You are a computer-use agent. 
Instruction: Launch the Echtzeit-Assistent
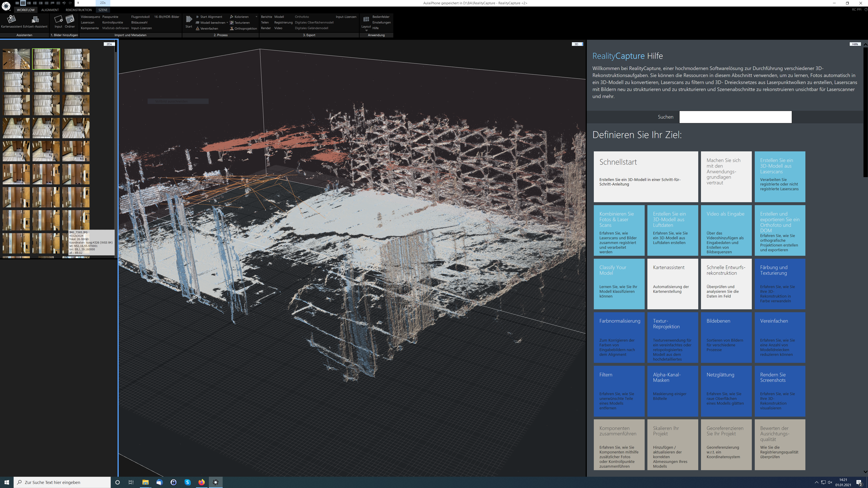click(35, 21)
